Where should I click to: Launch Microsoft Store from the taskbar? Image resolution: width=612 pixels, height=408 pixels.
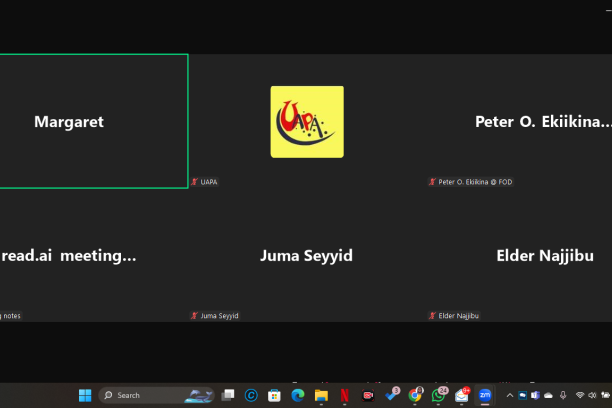[274, 395]
